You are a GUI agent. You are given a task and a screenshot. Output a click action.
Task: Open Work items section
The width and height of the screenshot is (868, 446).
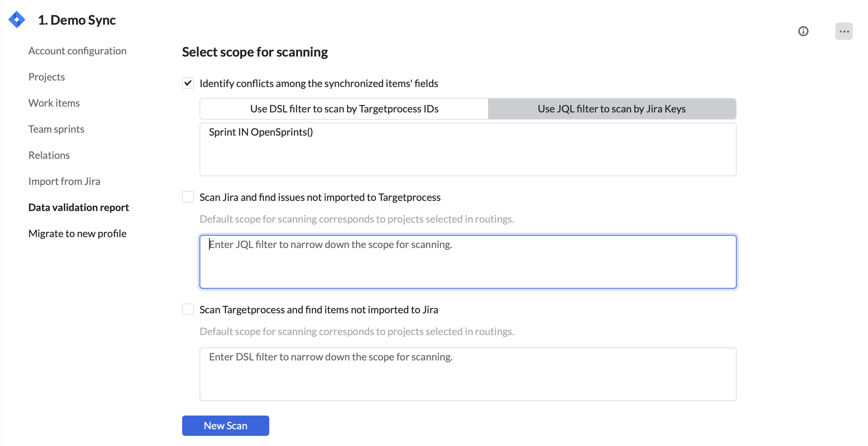point(54,103)
